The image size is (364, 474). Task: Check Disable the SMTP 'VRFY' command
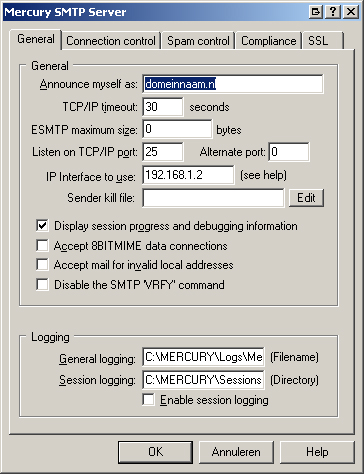(42, 285)
